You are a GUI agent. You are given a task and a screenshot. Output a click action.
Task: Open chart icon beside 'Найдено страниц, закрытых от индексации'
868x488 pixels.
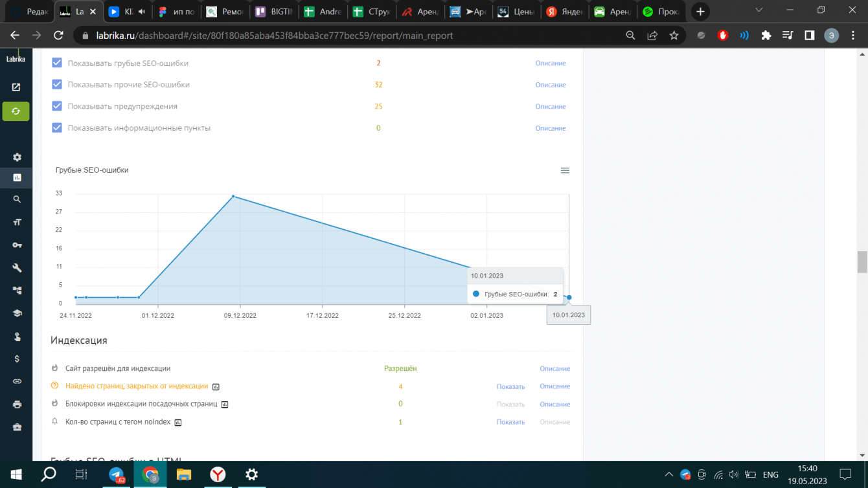tap(216, 387)
